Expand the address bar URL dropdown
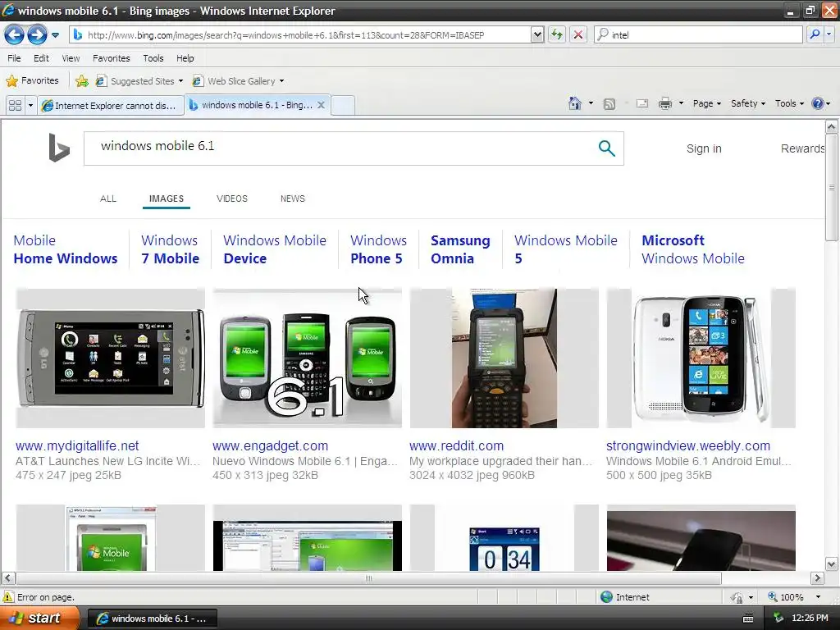The image size is (840, 630). coord(537,35)
